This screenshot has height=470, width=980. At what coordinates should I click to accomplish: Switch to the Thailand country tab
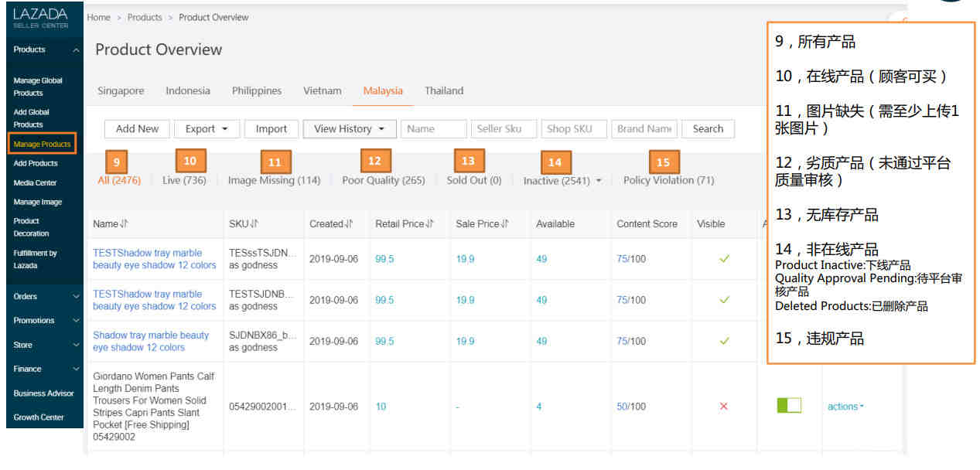tap(444, 90)
